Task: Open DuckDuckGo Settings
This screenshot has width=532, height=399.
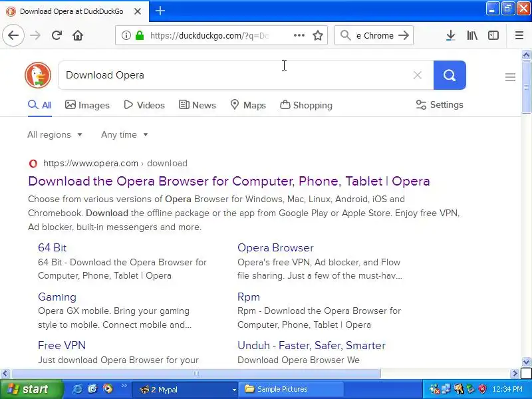Action: [440, 105]
